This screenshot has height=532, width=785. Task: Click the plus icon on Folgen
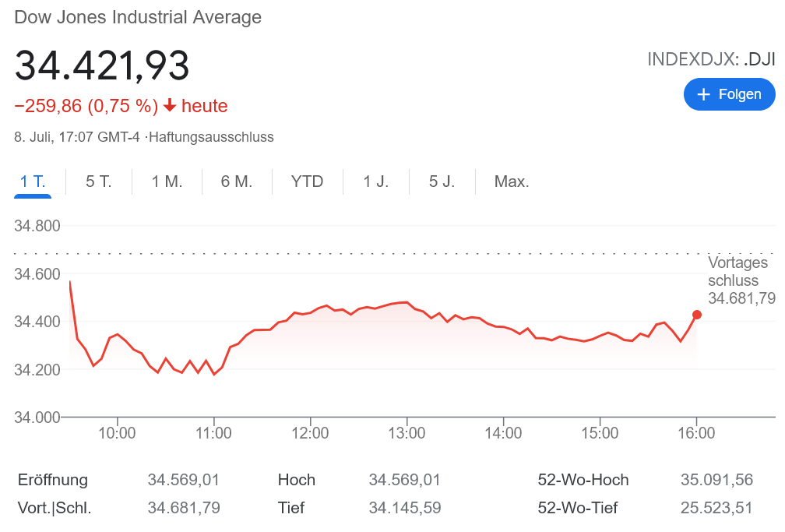(704, 94)
